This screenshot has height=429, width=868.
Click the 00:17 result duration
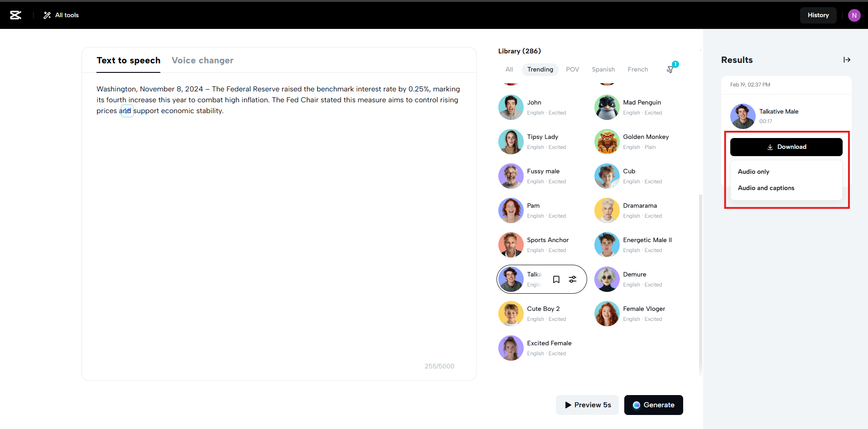pyautogui.click(x=766, y=121)
